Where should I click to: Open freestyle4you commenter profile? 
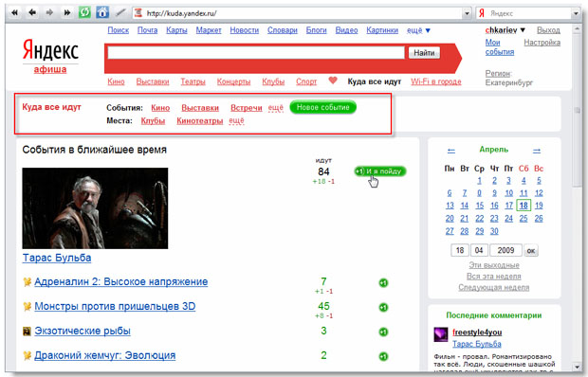[x=477, y=332]
